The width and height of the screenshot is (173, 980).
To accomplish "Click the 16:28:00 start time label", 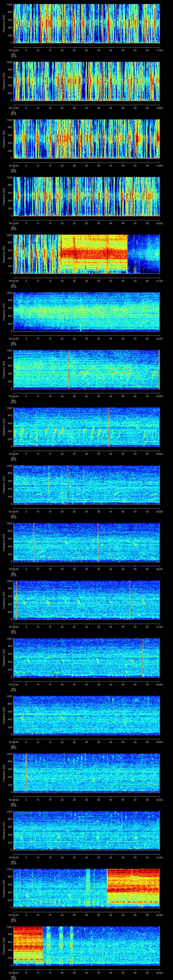I will point(13,742).
